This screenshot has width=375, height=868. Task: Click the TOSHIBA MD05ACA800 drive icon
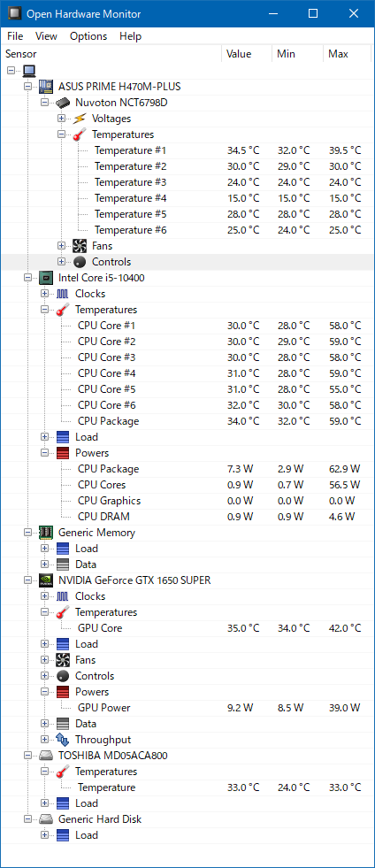coord(46,756)
